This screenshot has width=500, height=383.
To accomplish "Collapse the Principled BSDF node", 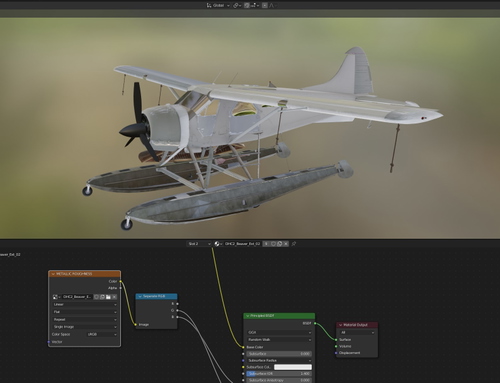I will (248, 316).
